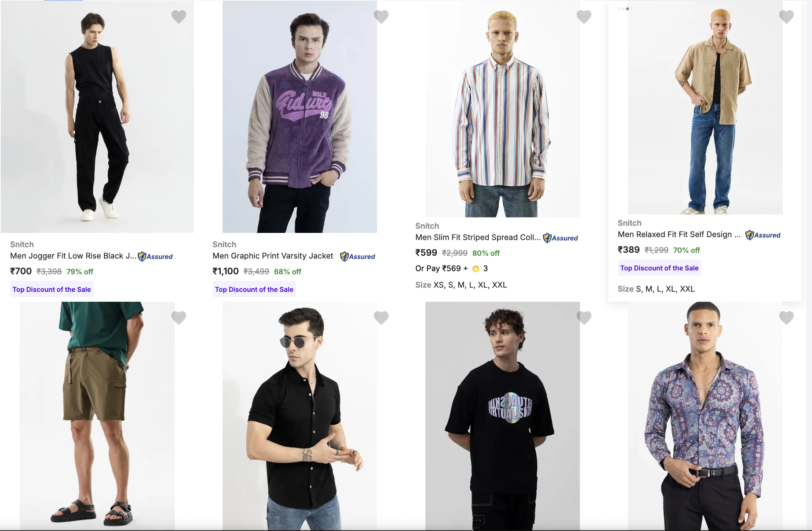
Task: Heart the black holographic graphic t-shirt
Action: (584, 318)
